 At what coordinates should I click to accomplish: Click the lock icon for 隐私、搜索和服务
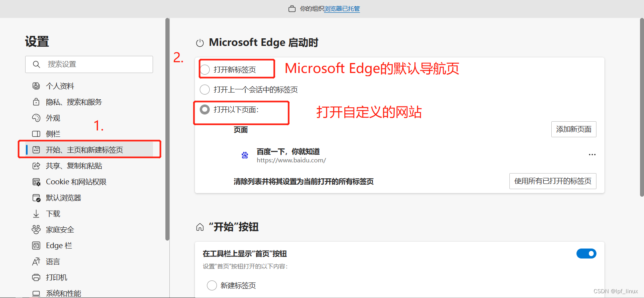click(36, 102)
